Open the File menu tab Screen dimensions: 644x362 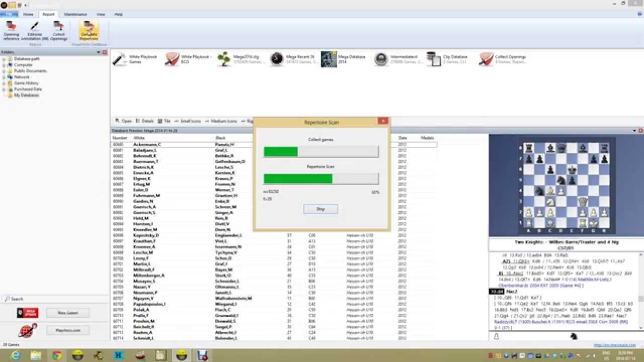(x=9, y=15)
